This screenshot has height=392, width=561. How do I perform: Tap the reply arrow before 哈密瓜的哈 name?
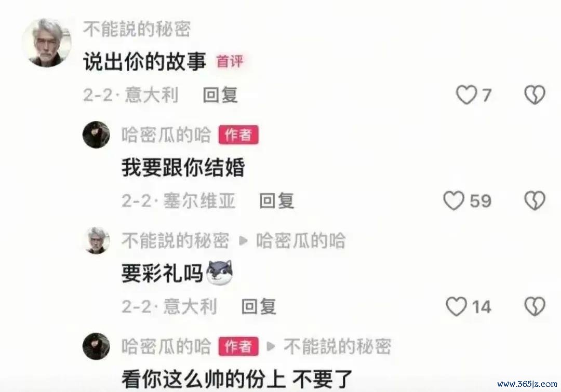[243, 241]
